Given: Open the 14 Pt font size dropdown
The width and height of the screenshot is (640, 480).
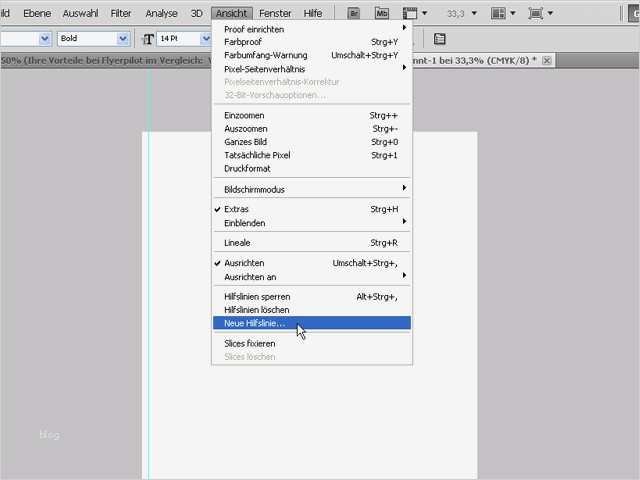Looking at the screenshot, I should [x=206, y=39].
